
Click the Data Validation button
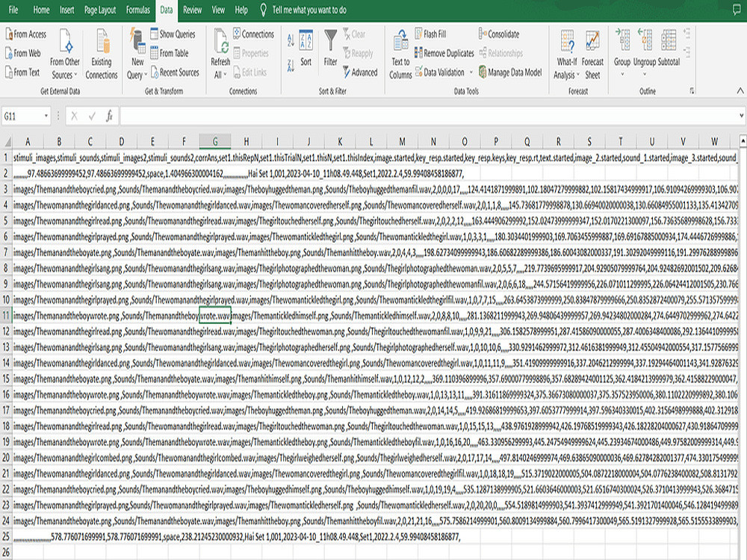440,72
